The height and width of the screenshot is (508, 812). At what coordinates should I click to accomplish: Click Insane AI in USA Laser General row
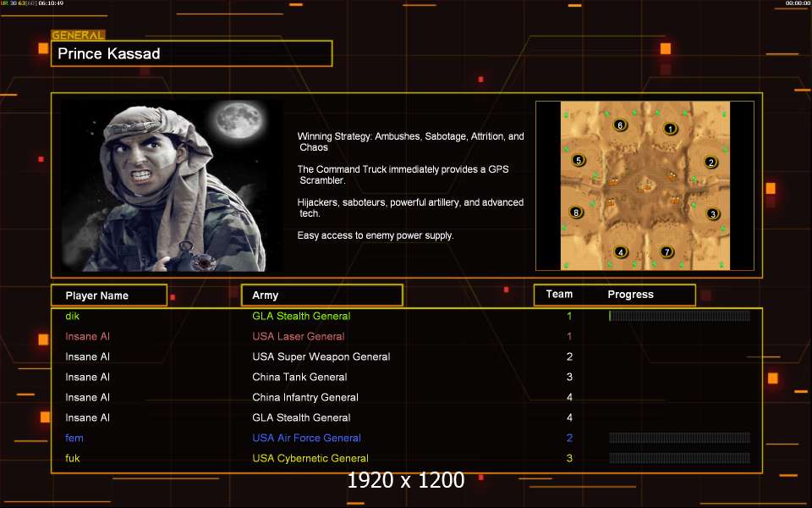pos(87,336)
